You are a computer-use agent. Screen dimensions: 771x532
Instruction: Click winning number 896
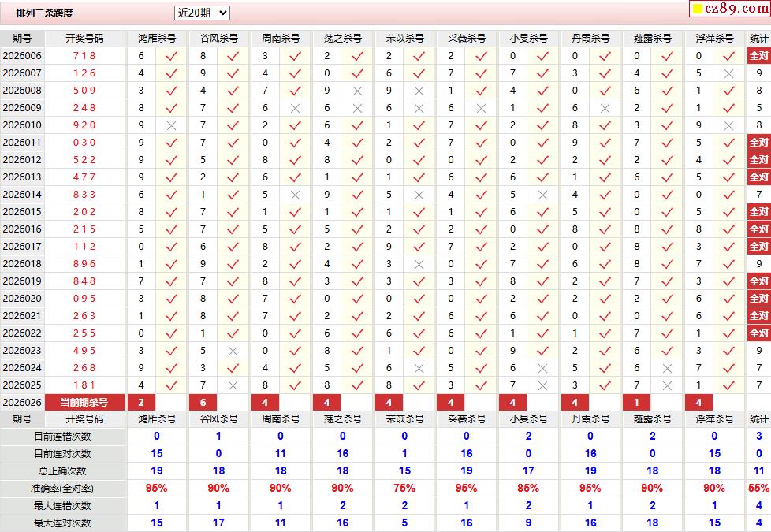tap(84, 263)
